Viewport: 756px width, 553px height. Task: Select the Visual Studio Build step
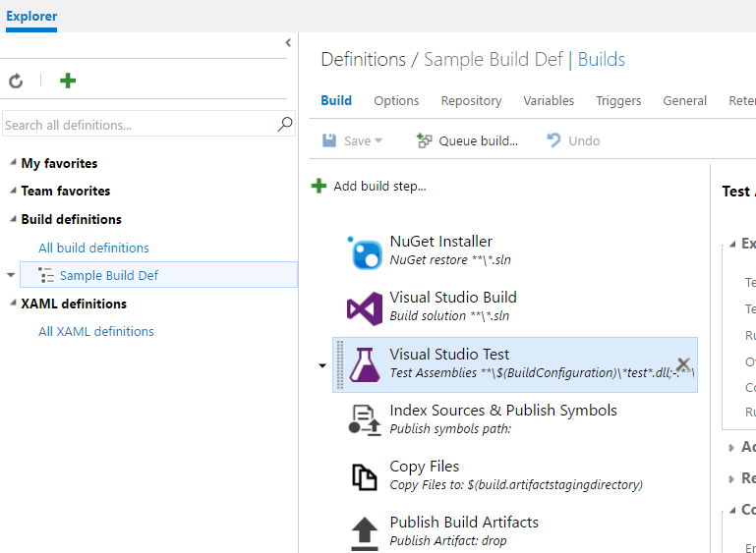click(452, 306)
